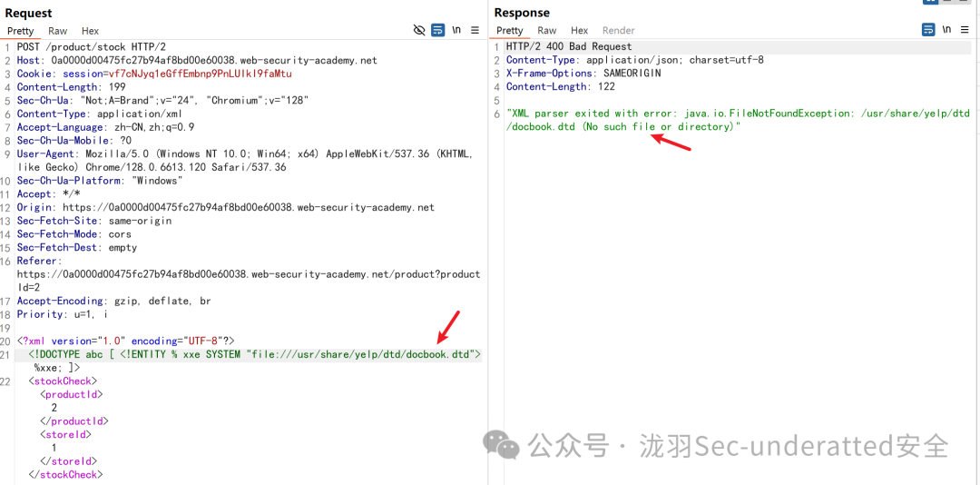The height and width of the screenshot is (485, 980).
Task: Click the 'Priority: u=1, i' header
Action: tap(62, 315)
